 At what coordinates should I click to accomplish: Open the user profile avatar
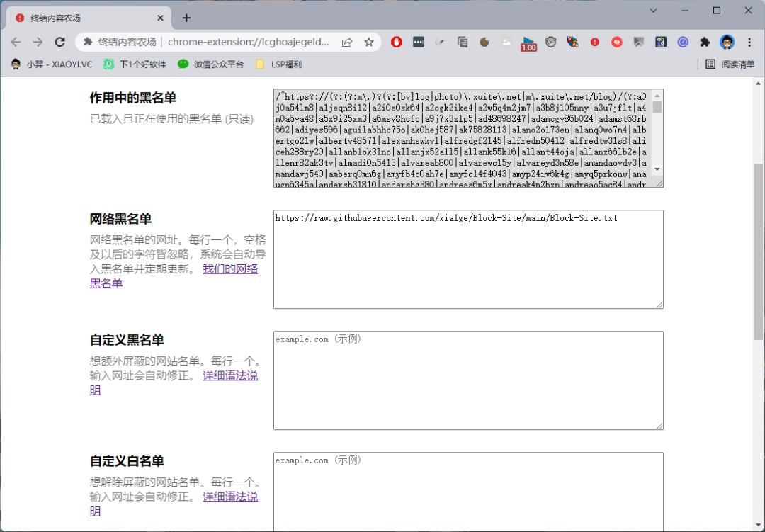tap(727, 42)
